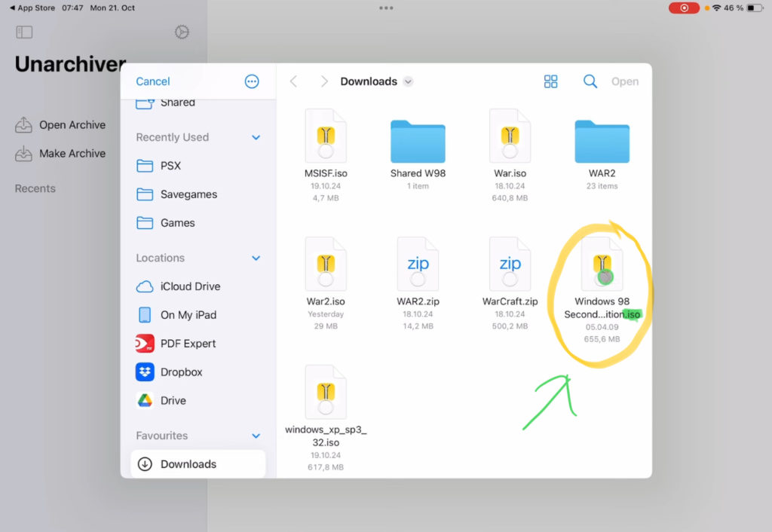
Task: Open the Open Archive tray icon
Action: point(23,125)
